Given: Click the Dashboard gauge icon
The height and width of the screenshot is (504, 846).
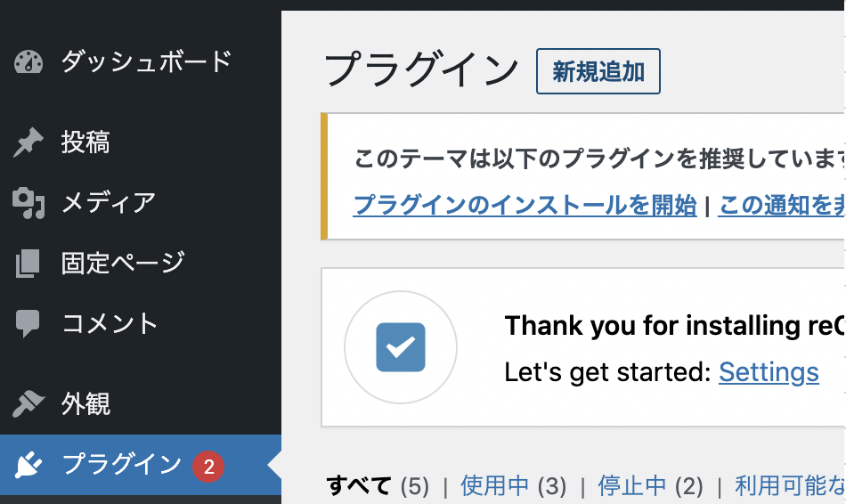Looking at the screenshot, I should (28, 62).
